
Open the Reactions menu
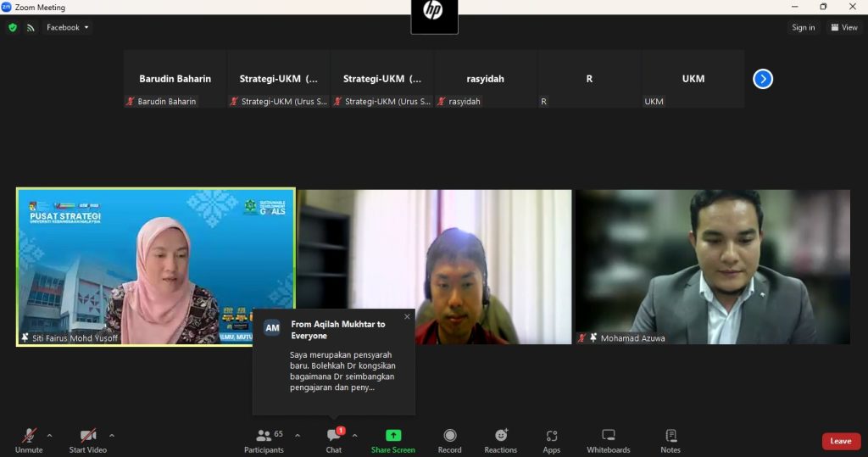pos(500,439)
